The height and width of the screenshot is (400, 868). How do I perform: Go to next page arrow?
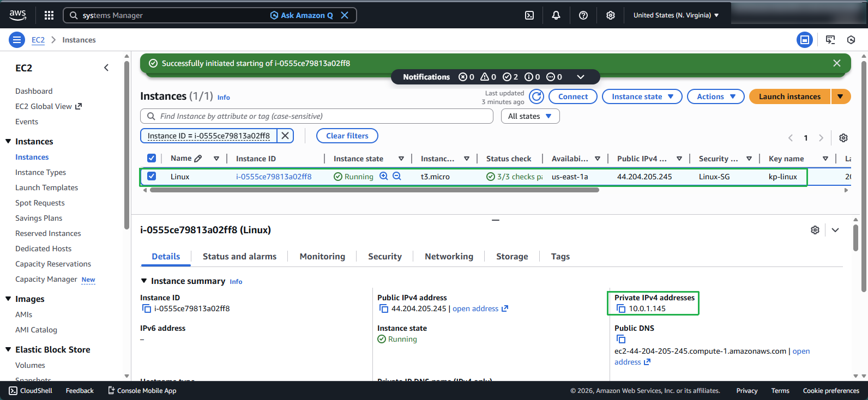coord(821,138)
